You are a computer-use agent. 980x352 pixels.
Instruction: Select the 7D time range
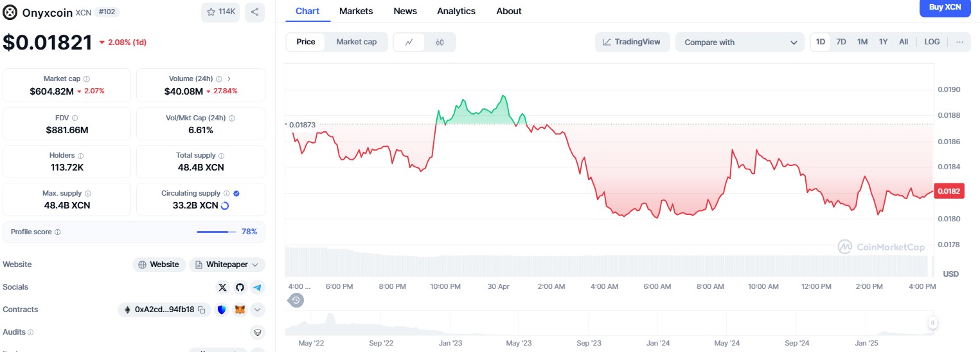[841, 42]
